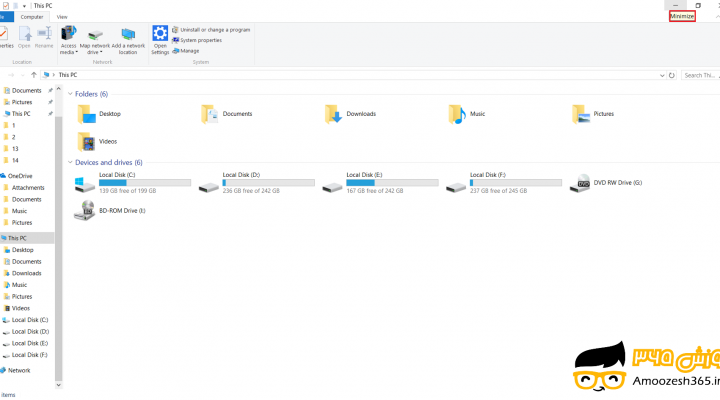Open Music under OneDrive
The width and height of the screenshot is (720, 400).
pyautogui.click(x=19, y=211)
